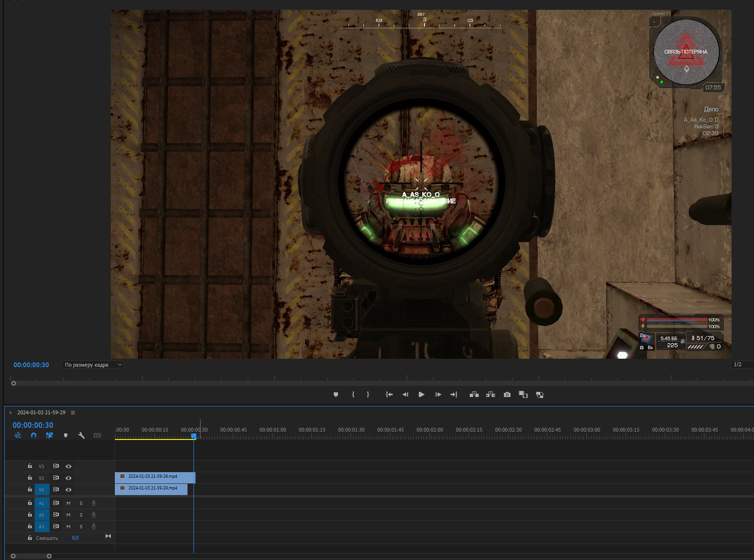Viewport: 754px width, 560px height.
Task: Open timeline display settings wrench
Action: tap(81, 435)
